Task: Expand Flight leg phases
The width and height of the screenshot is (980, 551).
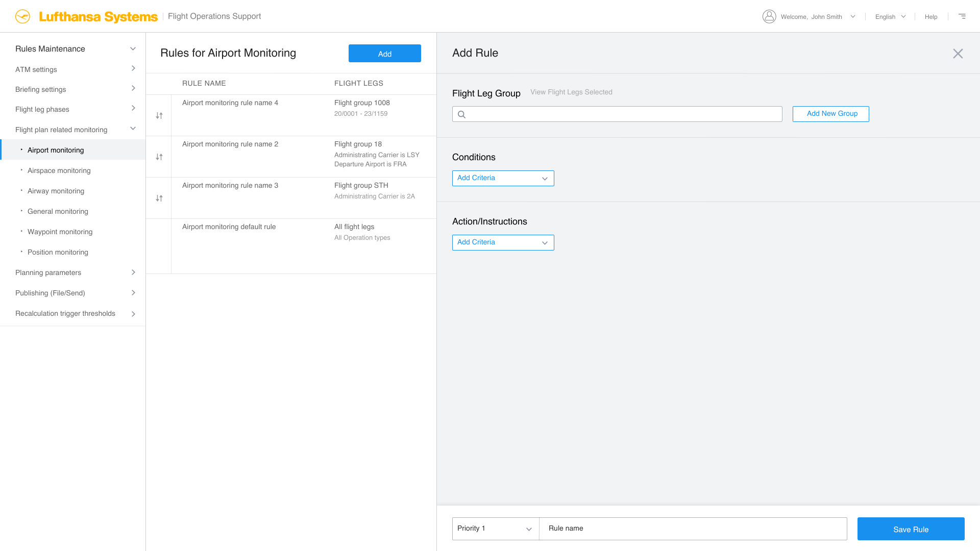Action: tap(133, 108)
